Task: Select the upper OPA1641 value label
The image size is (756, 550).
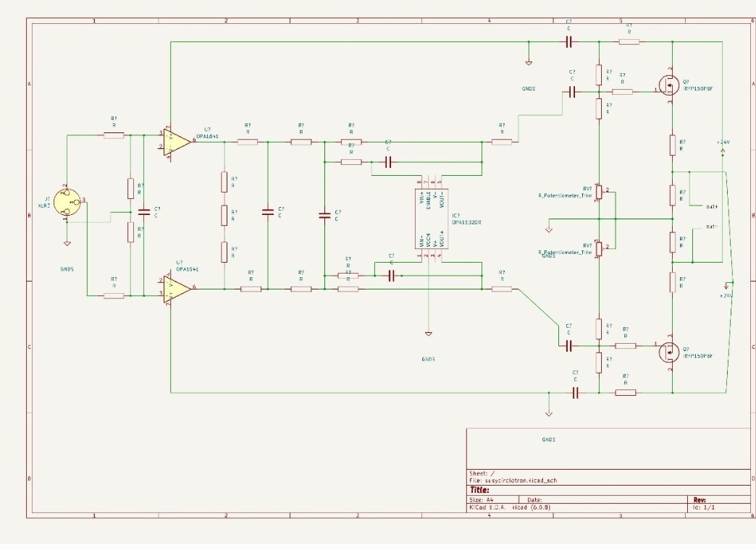Action: coord(207,136)
